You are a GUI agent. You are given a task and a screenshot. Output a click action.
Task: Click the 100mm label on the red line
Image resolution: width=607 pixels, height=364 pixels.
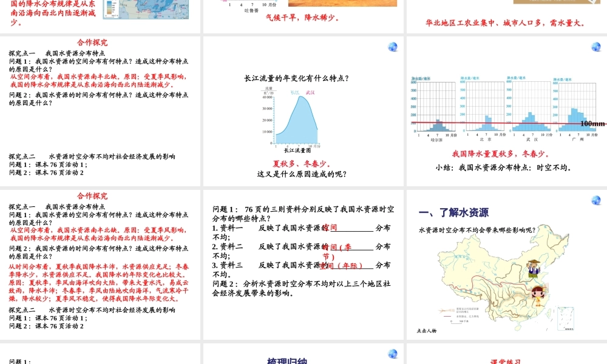(592, 123)
